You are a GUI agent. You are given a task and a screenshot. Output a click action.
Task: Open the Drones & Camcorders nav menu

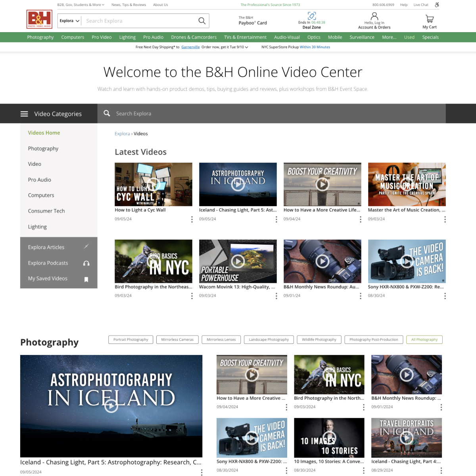194,37
